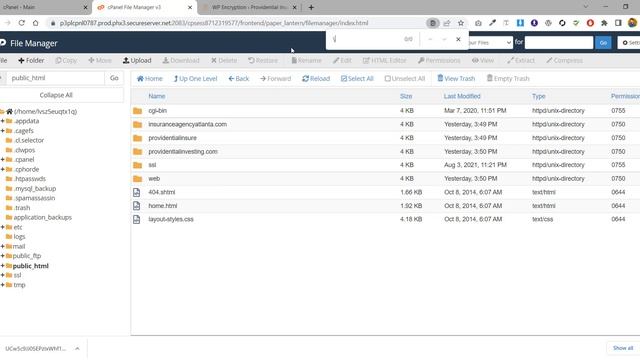The height and width of the screenshot is (360, 640).
Task: Expand the mail tree folder
Action: tap(2, 247)
